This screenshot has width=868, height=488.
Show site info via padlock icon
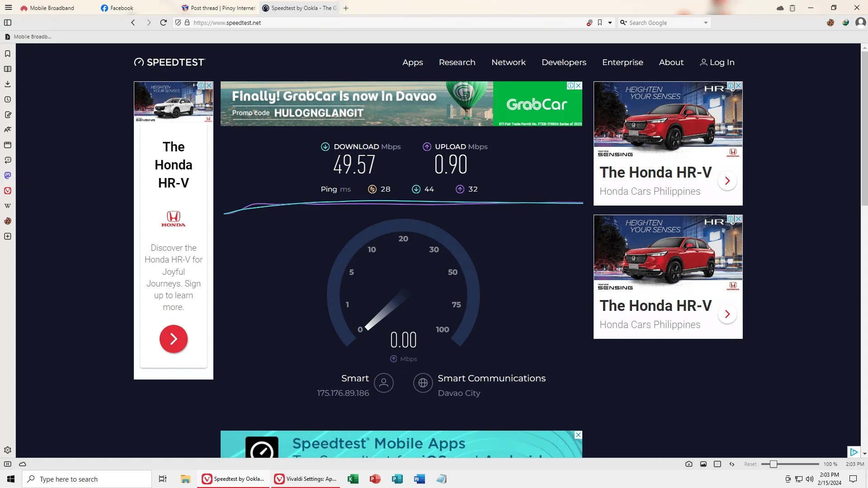click(x=187, y=23)
